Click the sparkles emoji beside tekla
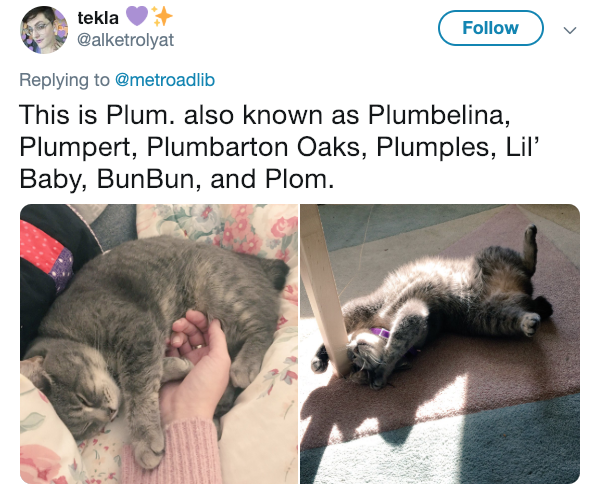This screenshot has height=496, width=598. point(161,17)
